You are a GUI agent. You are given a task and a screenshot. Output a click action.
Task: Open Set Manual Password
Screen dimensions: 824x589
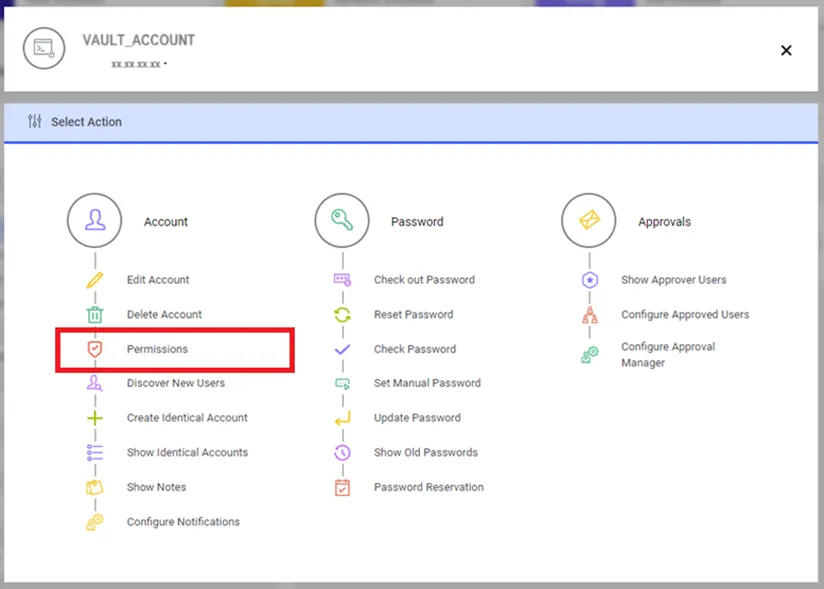[427, 384]
